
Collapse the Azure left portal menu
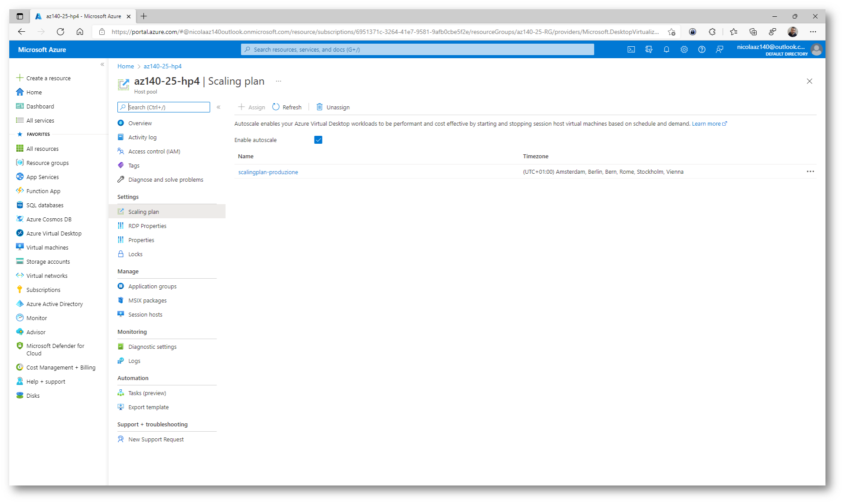[x=102, y=64]
